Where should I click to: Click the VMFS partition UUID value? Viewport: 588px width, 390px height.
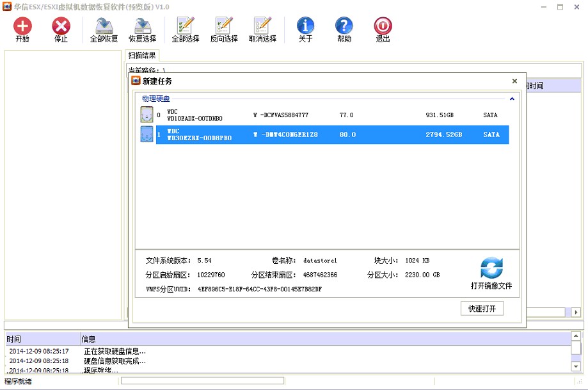pos(260,289)
